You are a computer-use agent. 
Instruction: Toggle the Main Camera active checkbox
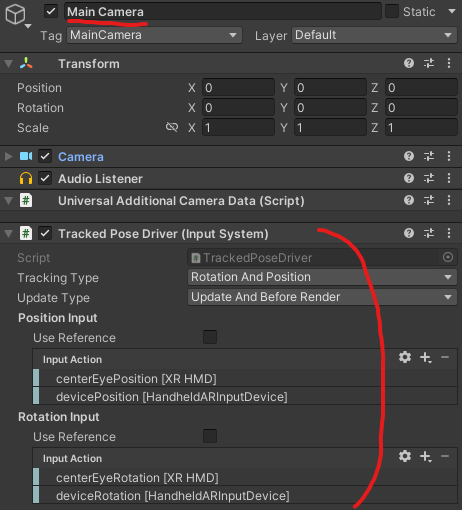tap(51, 11)
